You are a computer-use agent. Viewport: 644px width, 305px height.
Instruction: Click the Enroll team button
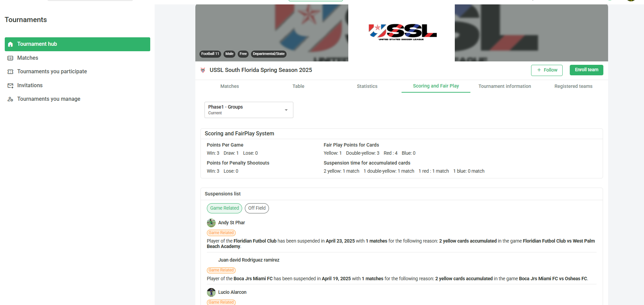coord(586,70)
